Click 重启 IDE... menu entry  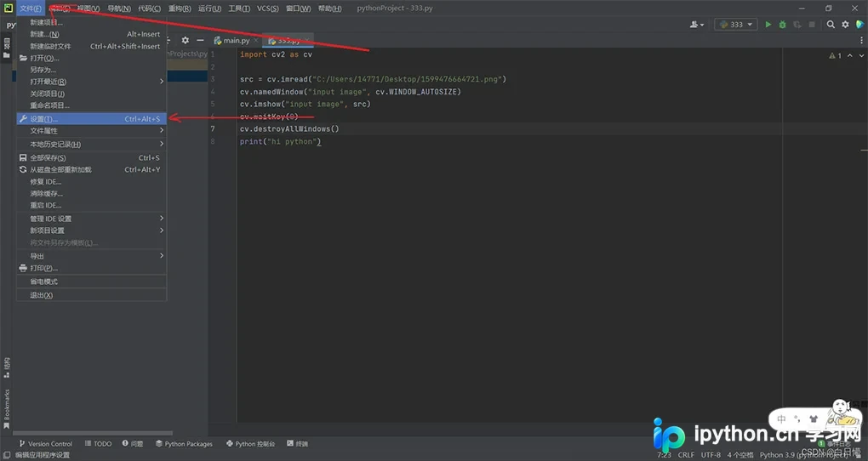pos(91,205)
